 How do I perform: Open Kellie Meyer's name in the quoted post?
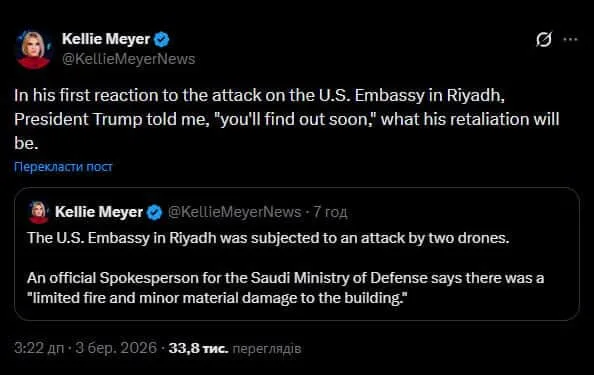click(99, 212)
